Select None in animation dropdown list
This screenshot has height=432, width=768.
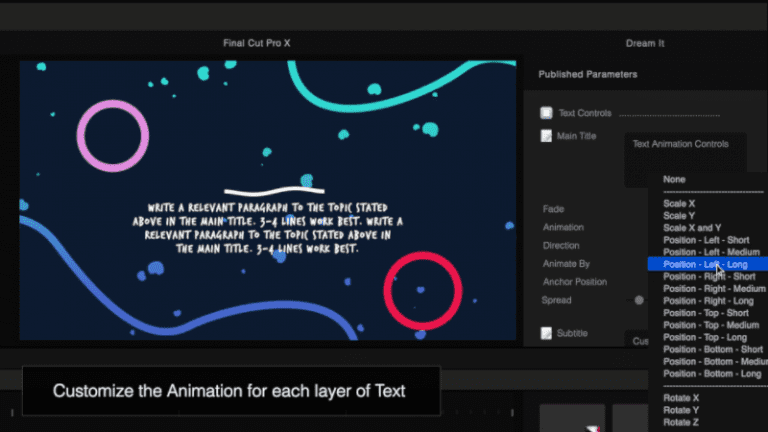click(674, 179)
